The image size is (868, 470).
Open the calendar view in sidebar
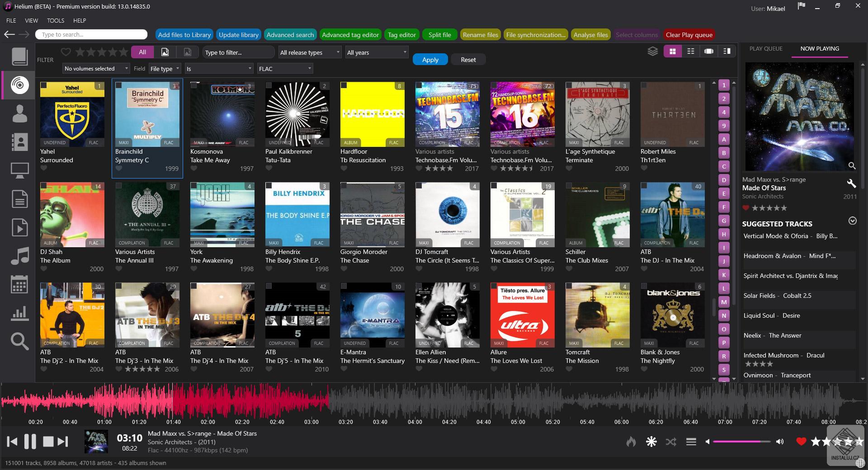[x=20, y=284]
